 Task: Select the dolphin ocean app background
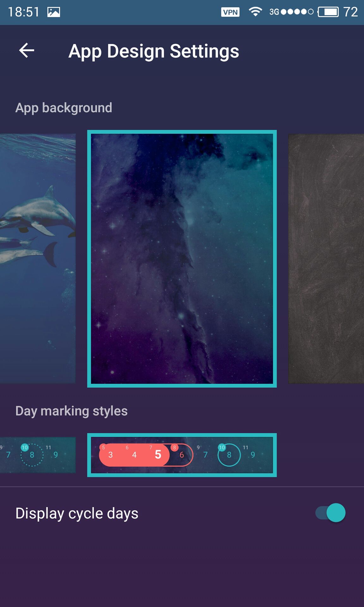(38, 259)
